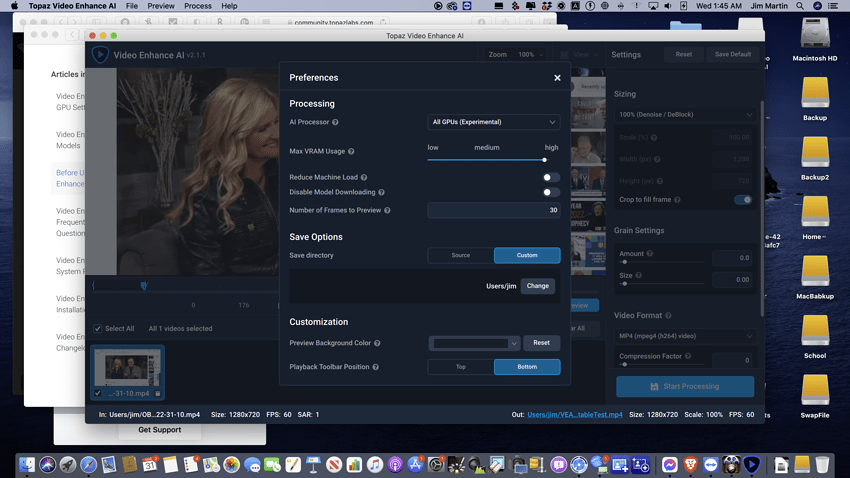Screen dimensions: 850x478
Task: Launch Safari from the Dock
Action: pyautogui.click(x=88, y=464)
